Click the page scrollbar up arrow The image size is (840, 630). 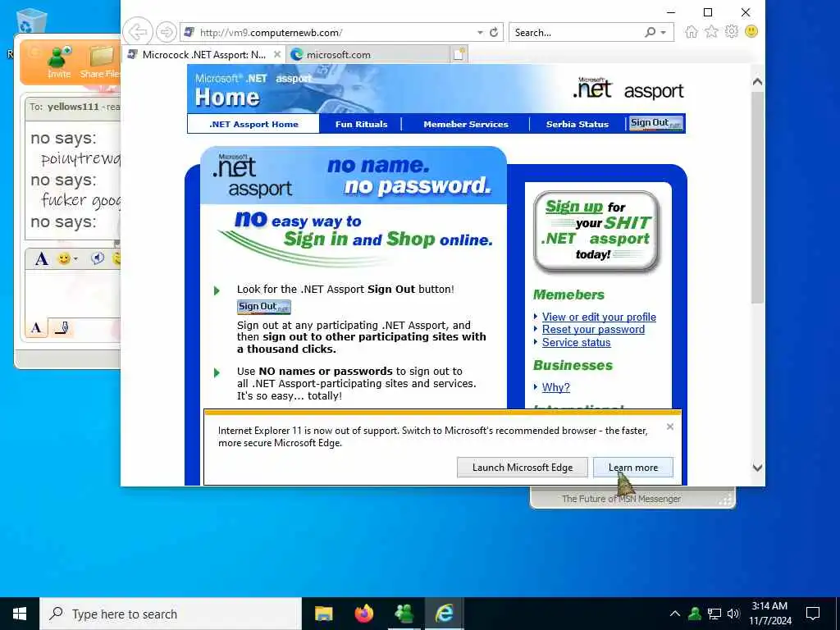click(x=757, y=82)
